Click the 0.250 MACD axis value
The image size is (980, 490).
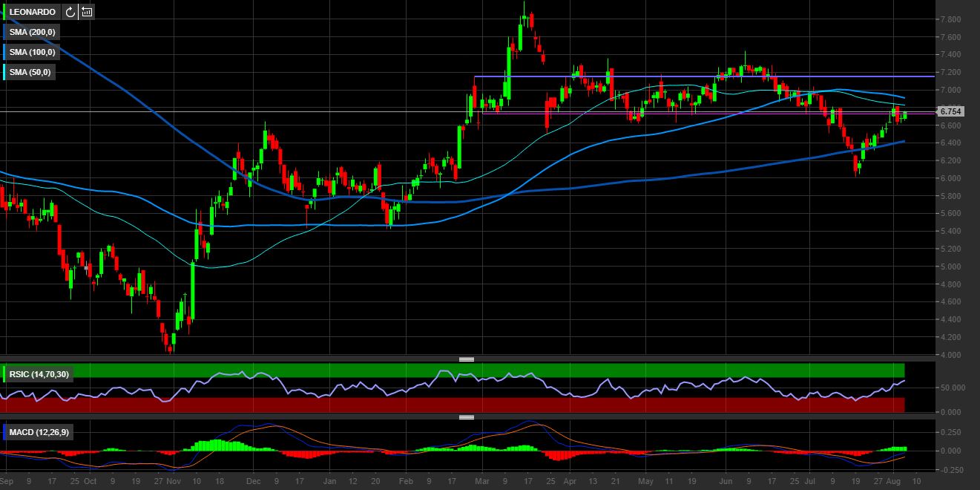[950, 431]
